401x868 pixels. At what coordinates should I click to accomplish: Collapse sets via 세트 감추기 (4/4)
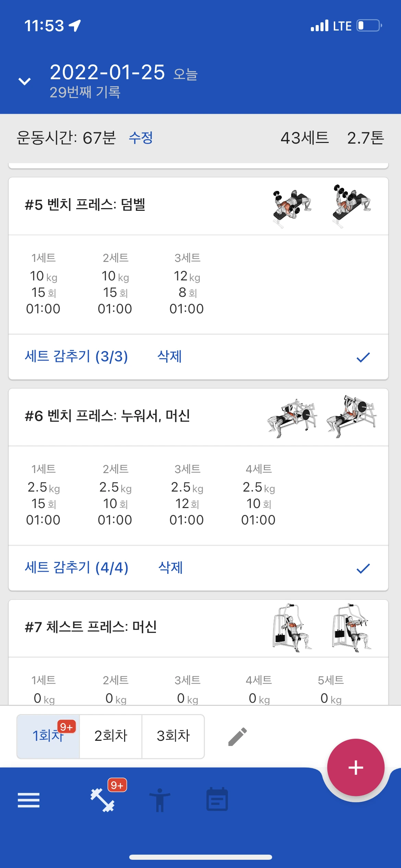coord(76,568)
